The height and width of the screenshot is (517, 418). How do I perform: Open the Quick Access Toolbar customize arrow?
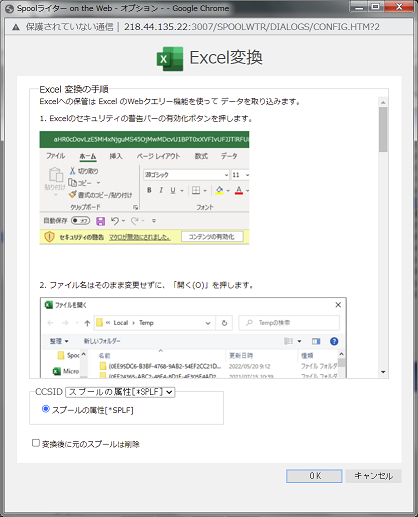[154, 221]
